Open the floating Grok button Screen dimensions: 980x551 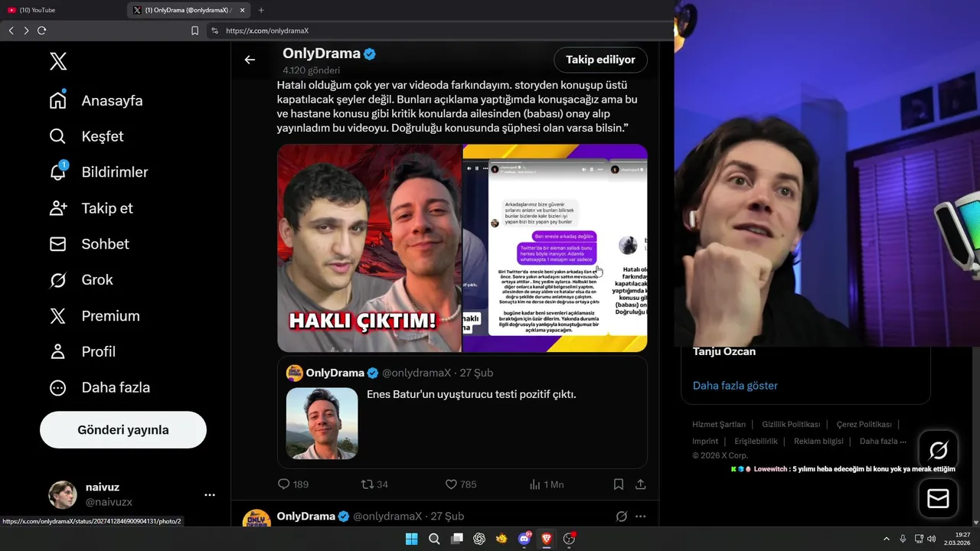938,450
